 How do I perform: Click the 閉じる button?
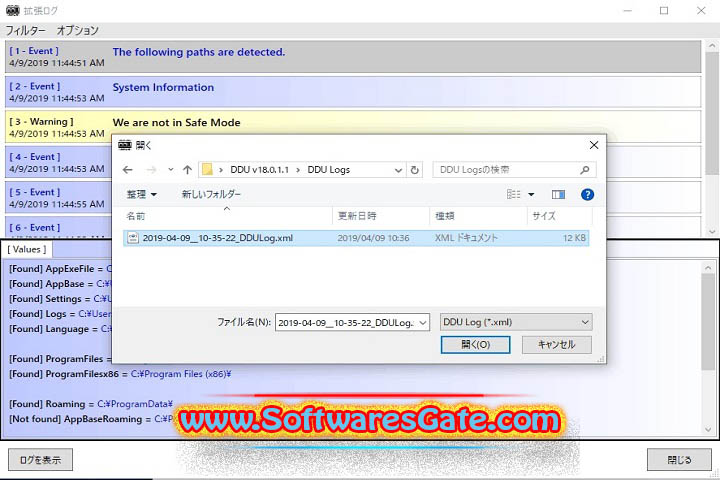(679, 460)
